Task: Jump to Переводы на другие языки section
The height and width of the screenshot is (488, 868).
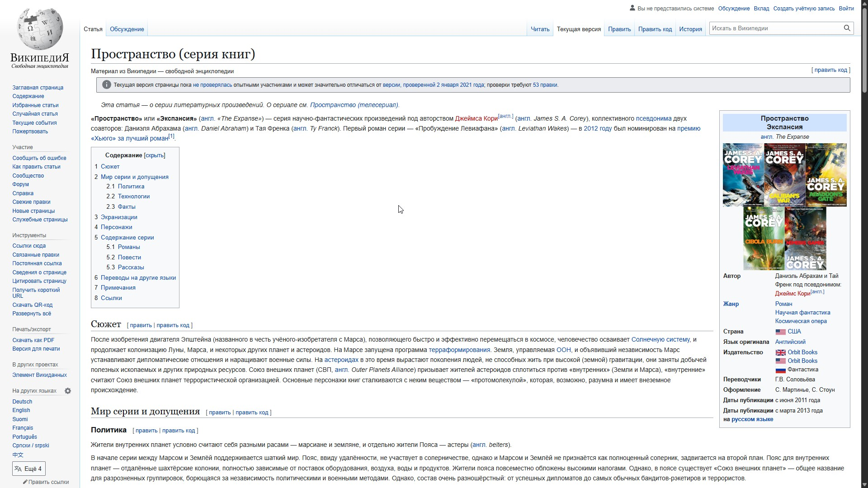Action: [x=138, y=278]
